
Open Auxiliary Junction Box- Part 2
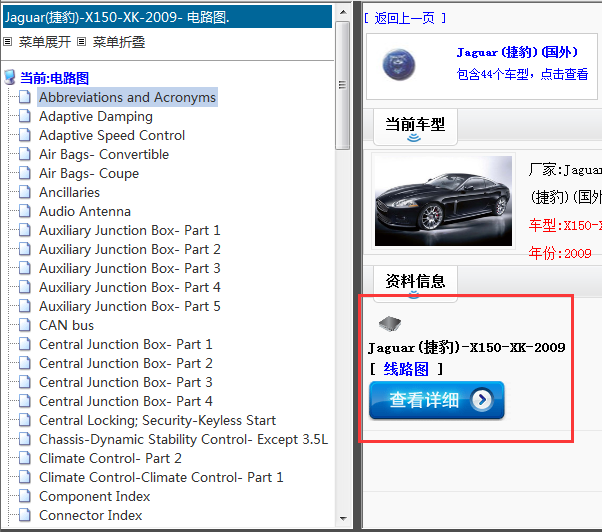pyautogui.click(x=130, y=249)
